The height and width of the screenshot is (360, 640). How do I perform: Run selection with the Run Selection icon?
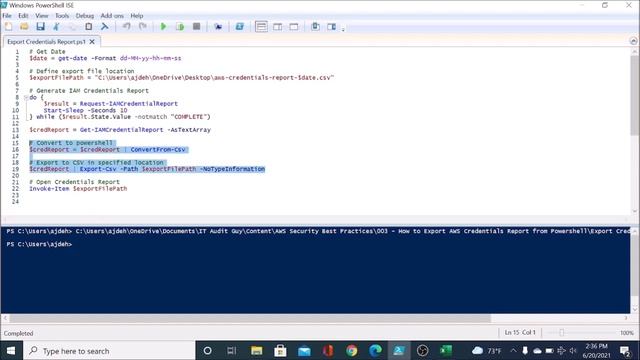coord(180,27)
